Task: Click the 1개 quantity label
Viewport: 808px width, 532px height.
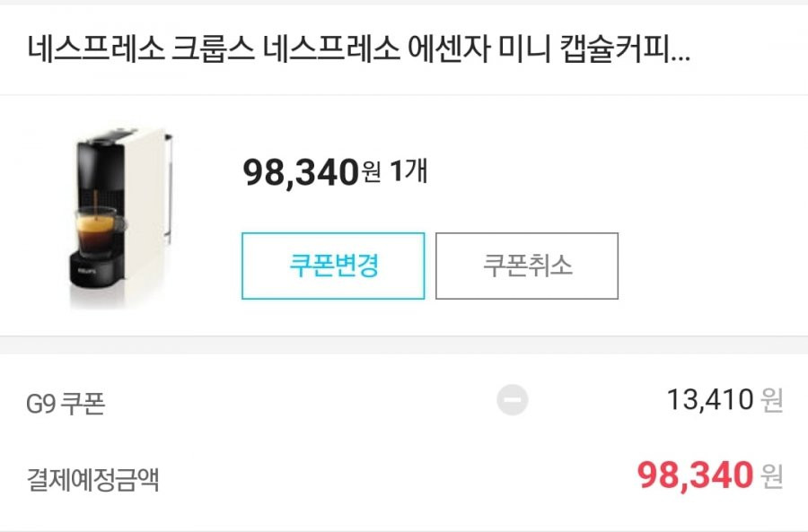Action: [x=408, y=170]
